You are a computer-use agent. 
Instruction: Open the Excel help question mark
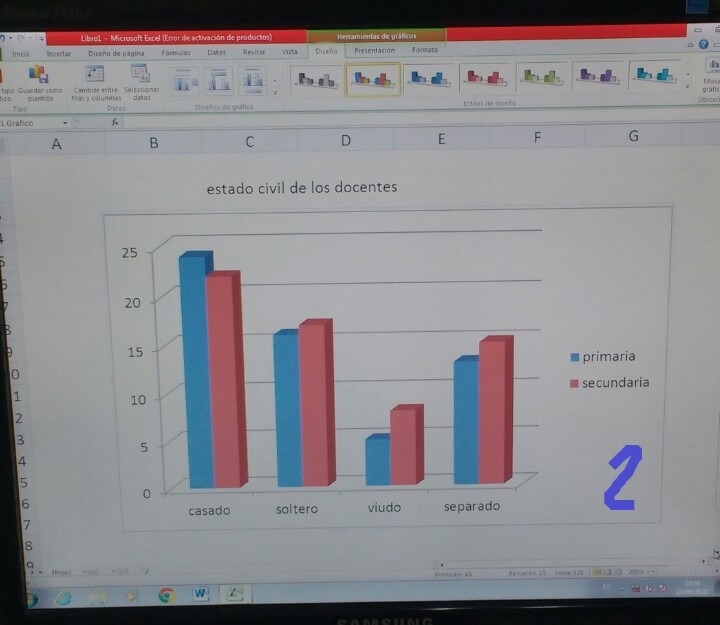click(703, 45)
